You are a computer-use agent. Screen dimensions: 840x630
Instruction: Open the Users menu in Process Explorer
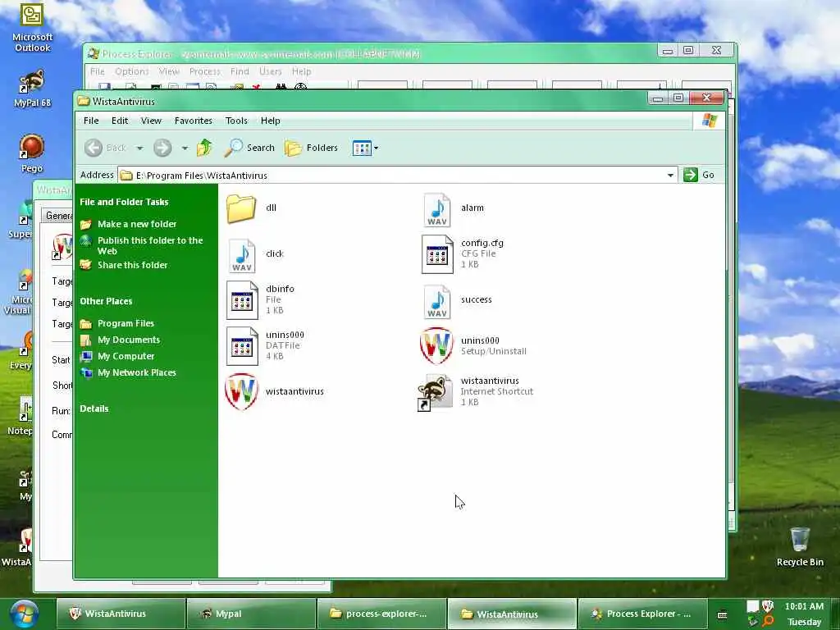270,71
